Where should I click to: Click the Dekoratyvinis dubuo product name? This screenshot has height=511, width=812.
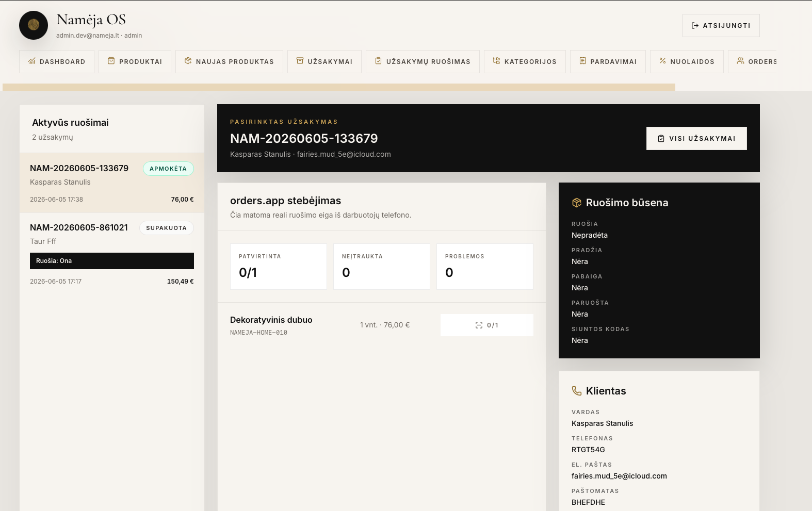(x=271, y=320)
